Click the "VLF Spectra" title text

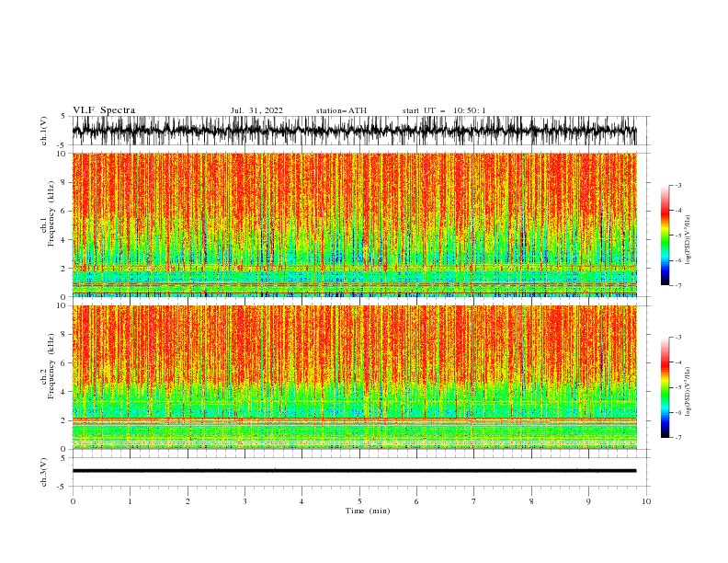[x=104, y=110]
